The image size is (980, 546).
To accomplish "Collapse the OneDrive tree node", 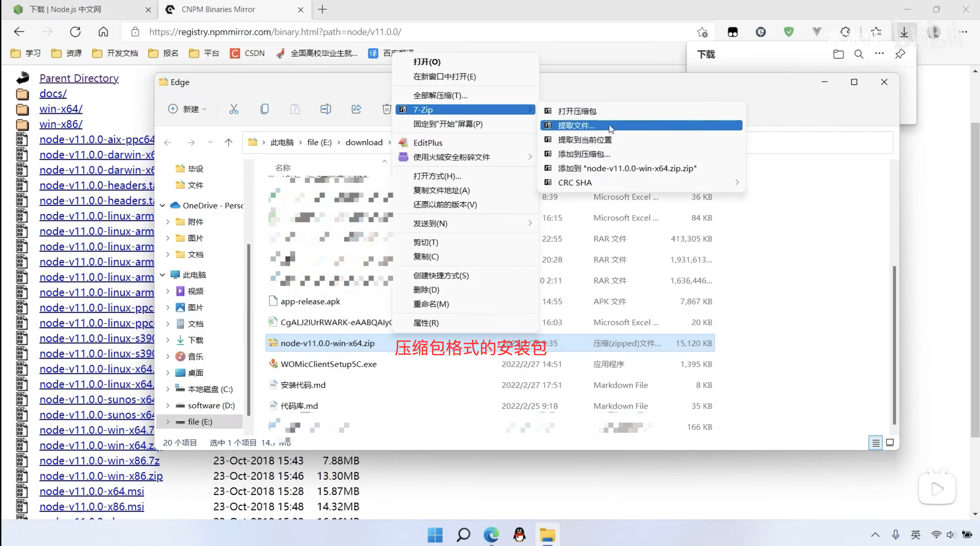I will (x=162, y=205).
